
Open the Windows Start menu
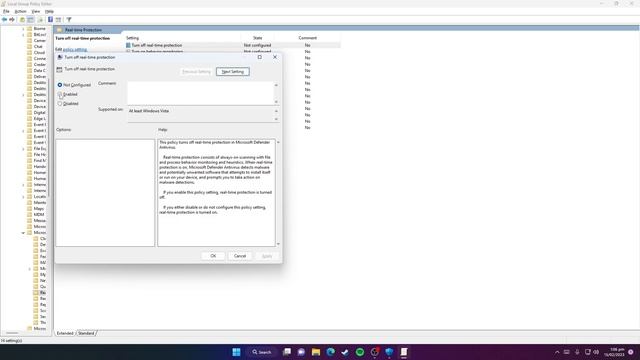[x=236, y=352]
